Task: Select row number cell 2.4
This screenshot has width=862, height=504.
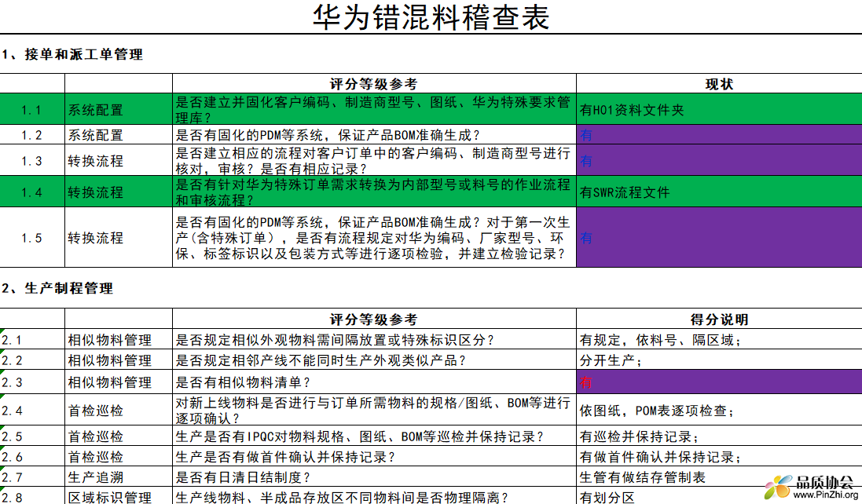Action: (x=32, y=410)
